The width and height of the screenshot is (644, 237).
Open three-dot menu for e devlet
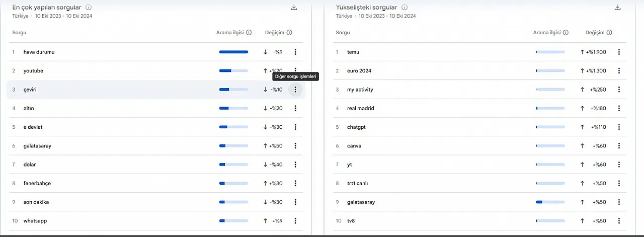(x=295, y=127)
